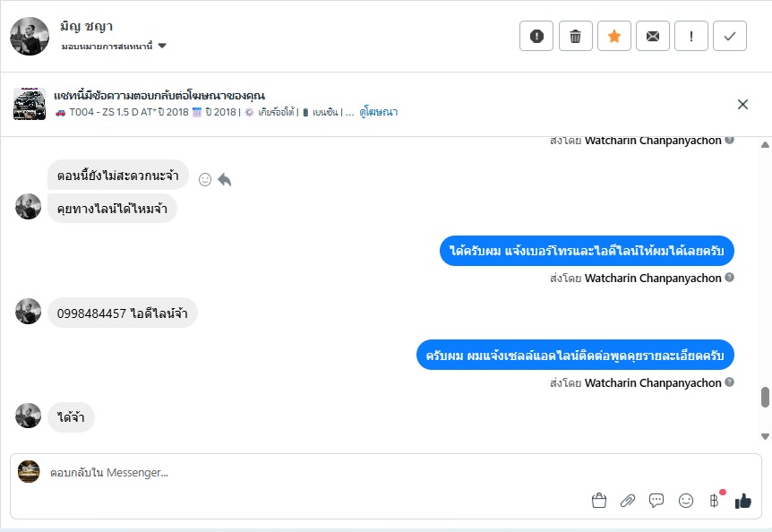772x532 pixels.
Task: Open the baht payment request icon
Action: click(715, 501)
